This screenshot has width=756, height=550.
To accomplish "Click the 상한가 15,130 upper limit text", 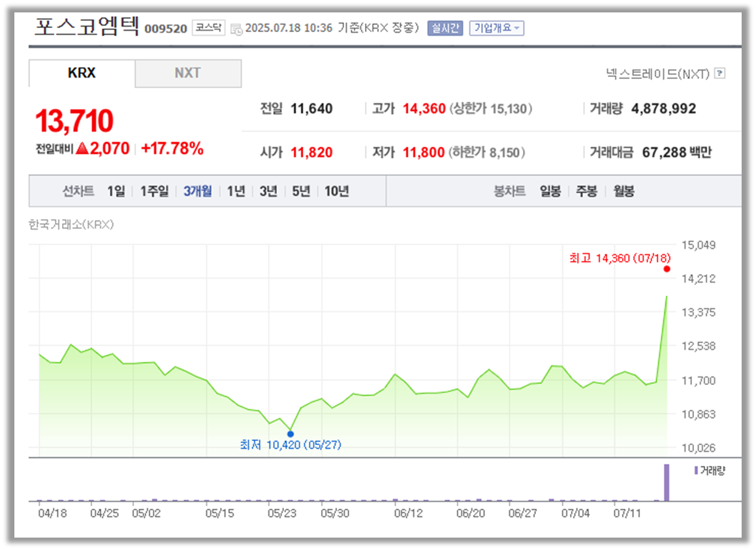I will click(x=491, y=108).
